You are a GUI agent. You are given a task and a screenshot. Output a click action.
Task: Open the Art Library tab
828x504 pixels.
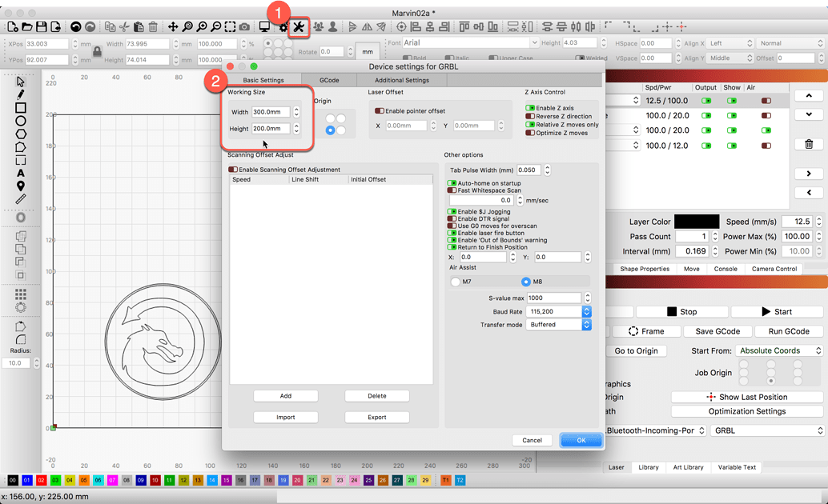click(688, 467)
